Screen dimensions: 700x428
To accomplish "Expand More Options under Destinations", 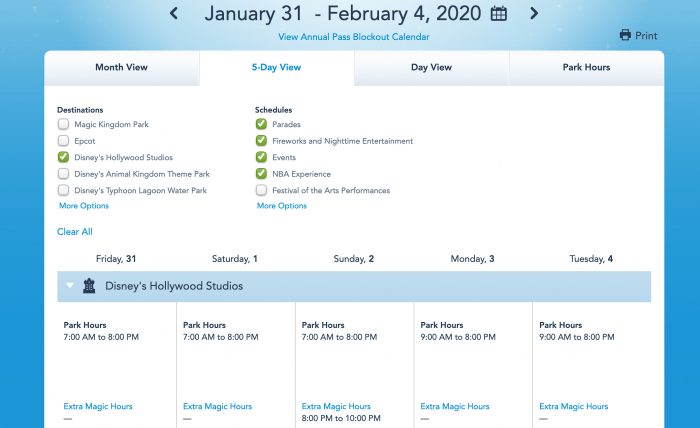I will tap(84, 206).
